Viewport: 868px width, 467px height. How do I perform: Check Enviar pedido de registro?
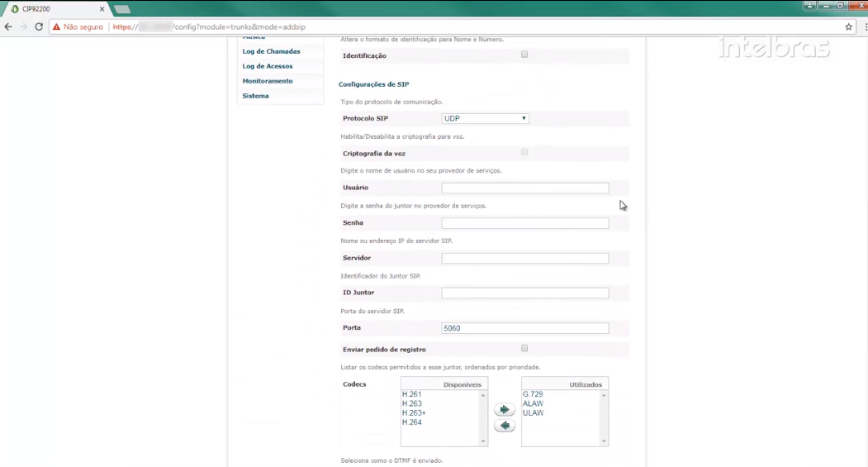point(524,349)
